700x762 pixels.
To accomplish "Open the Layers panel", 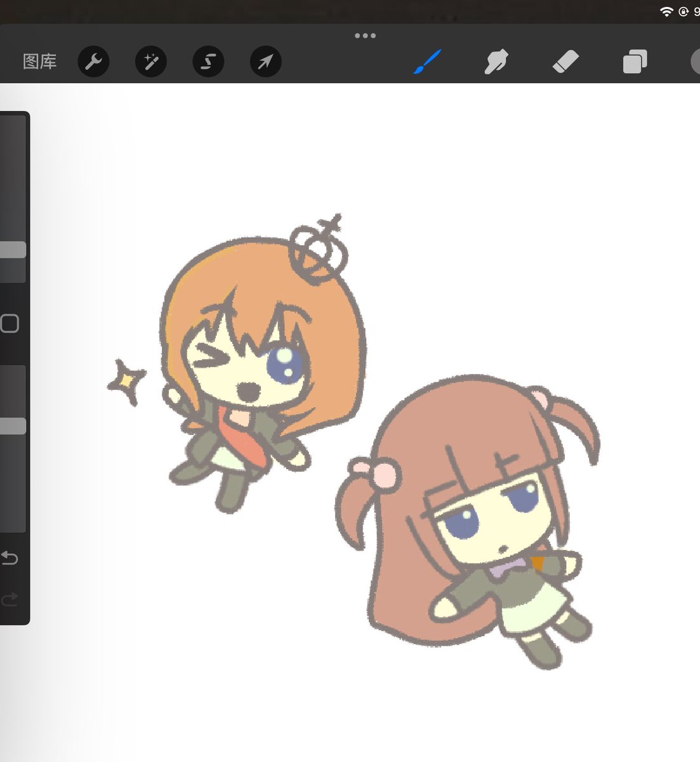I will [x=633, y=61].
